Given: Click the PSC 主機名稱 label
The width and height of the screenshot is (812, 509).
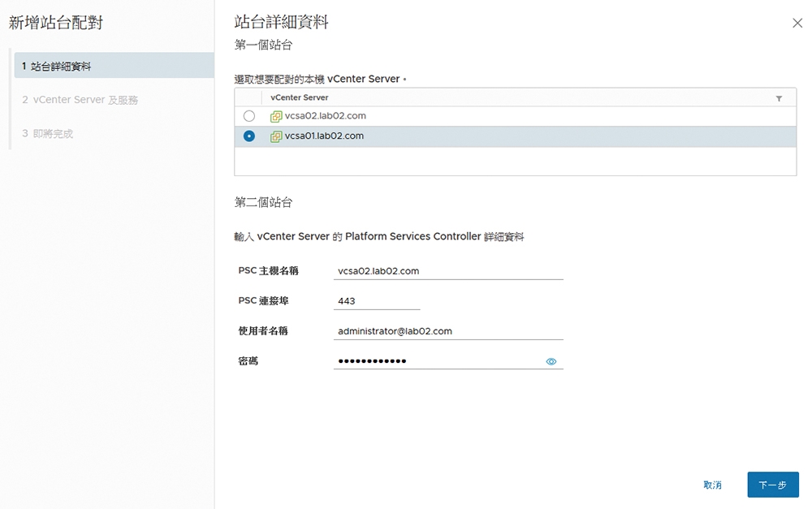Looking at the screenshot, I should 268,271.
